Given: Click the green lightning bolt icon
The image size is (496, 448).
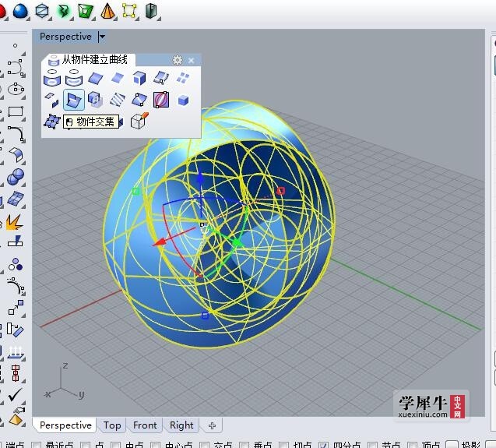Looking at the screenshot, I should 64,11.
